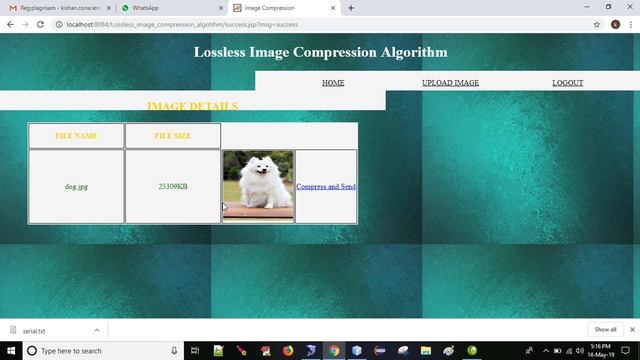
Task: Open a new browser tab
Action: pyautogui.click(x=351, y=8)
